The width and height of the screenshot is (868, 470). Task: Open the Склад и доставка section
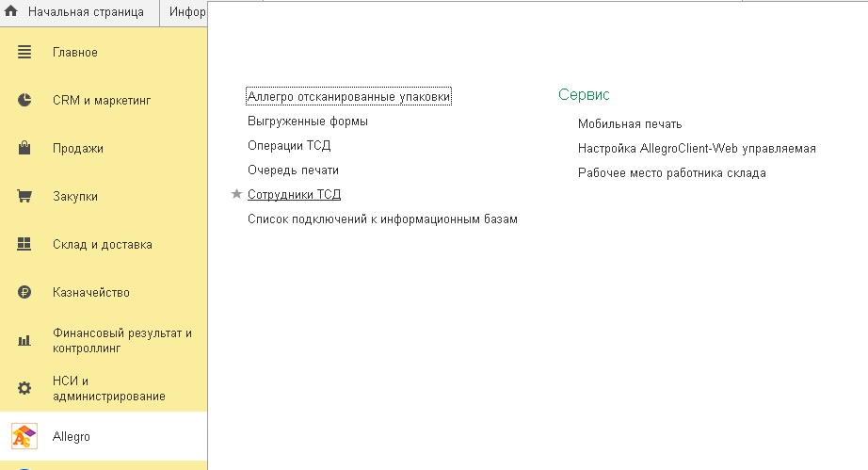102,244
